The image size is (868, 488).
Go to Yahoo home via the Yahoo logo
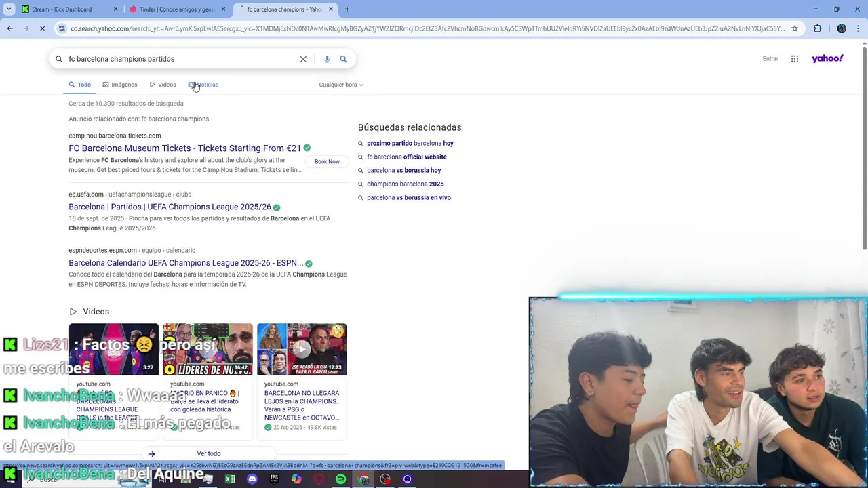(827, 58)
